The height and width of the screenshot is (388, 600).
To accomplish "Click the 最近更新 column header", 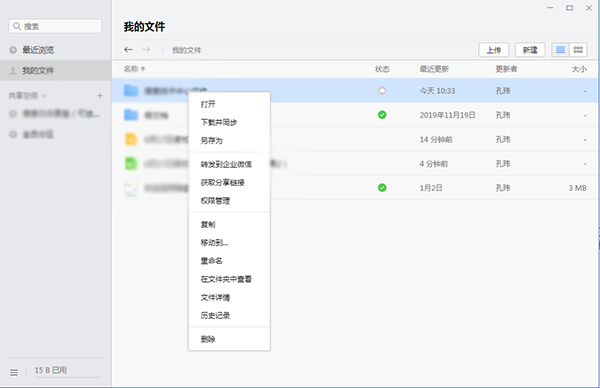I will click(434, 69).
